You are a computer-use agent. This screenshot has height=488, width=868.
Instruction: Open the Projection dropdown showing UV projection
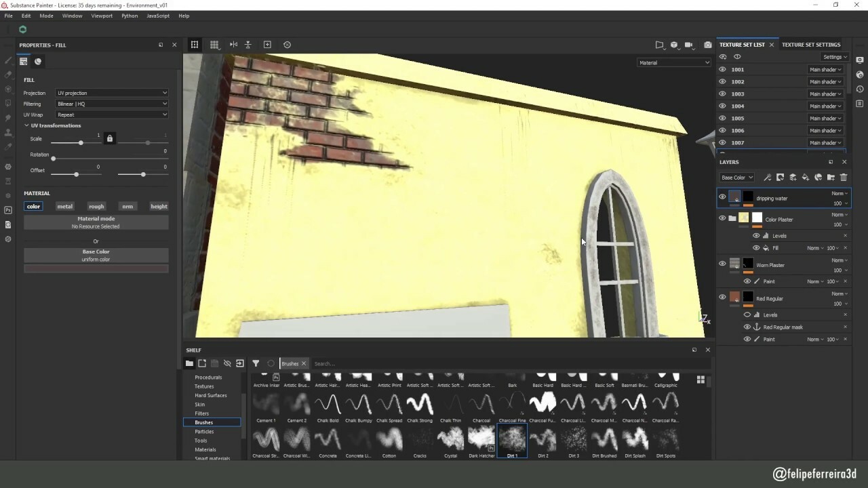[x=112, y=93]
